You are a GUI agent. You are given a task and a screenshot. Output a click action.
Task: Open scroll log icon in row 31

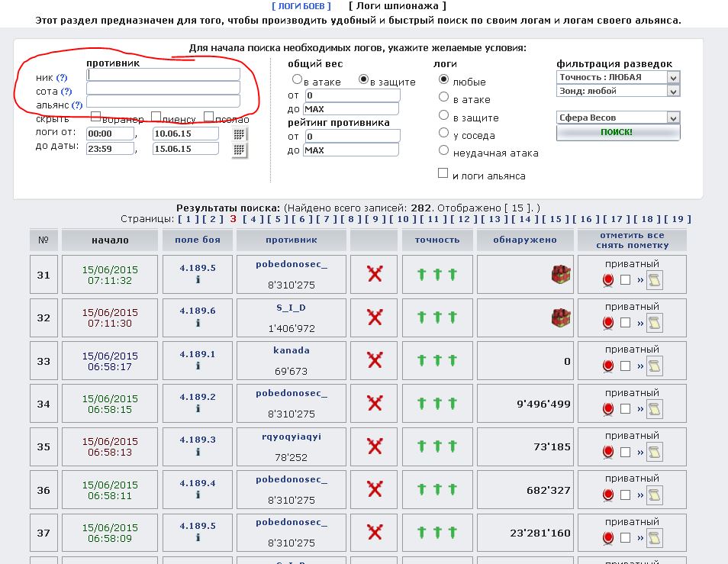coord(654,280)
